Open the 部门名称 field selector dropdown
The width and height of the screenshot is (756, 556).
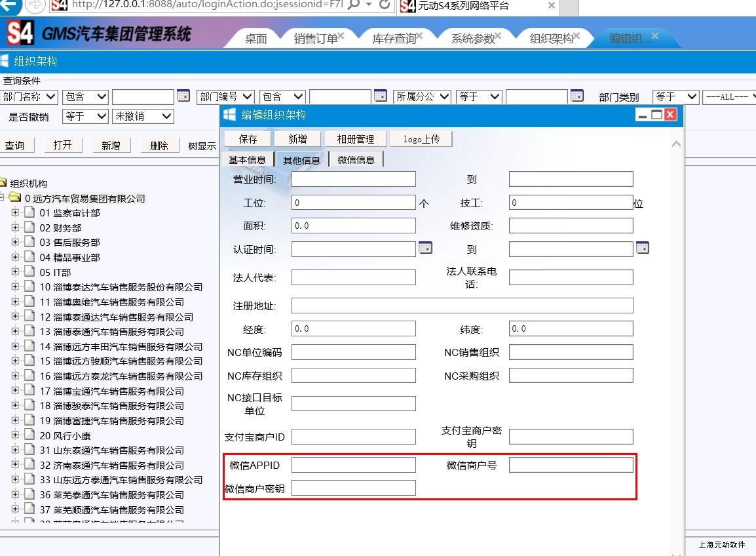coord(29,96)
